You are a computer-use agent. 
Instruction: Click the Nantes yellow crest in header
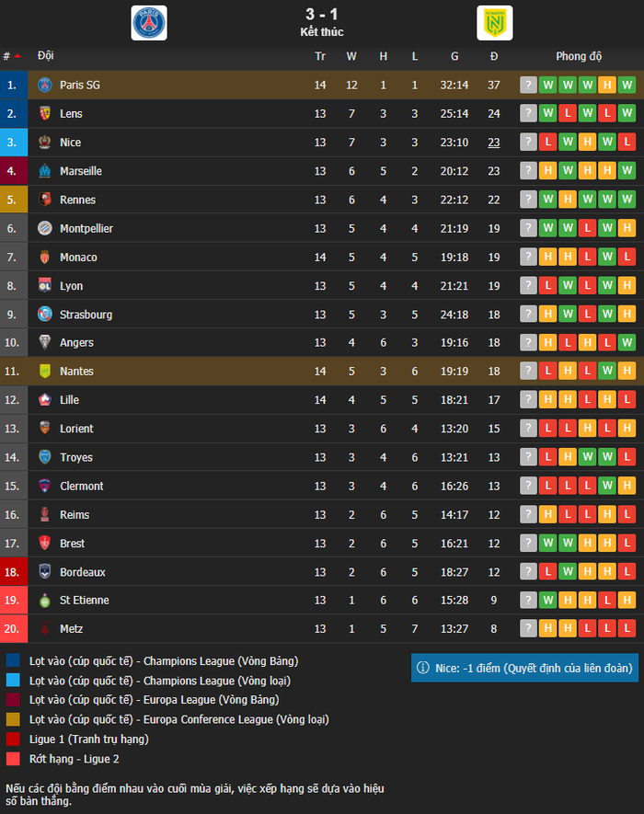click(x=494, y=23)
